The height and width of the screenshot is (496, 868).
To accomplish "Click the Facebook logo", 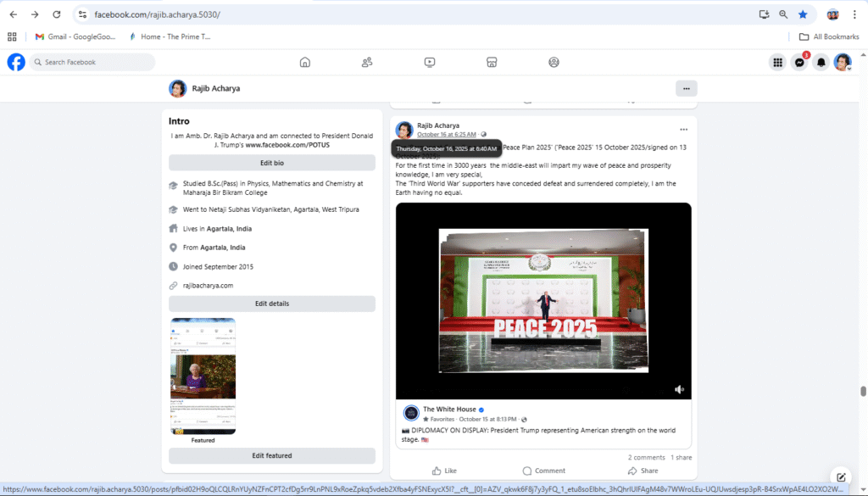I will point(16,62).
